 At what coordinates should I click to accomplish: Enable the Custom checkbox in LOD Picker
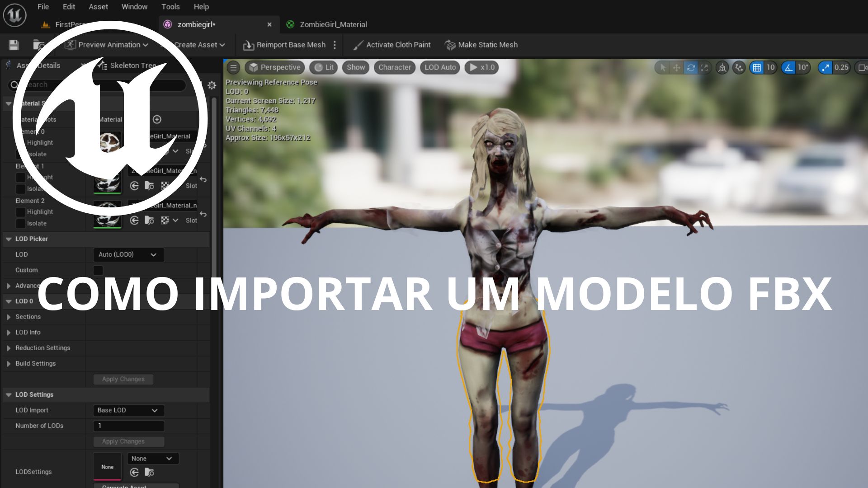99,270
